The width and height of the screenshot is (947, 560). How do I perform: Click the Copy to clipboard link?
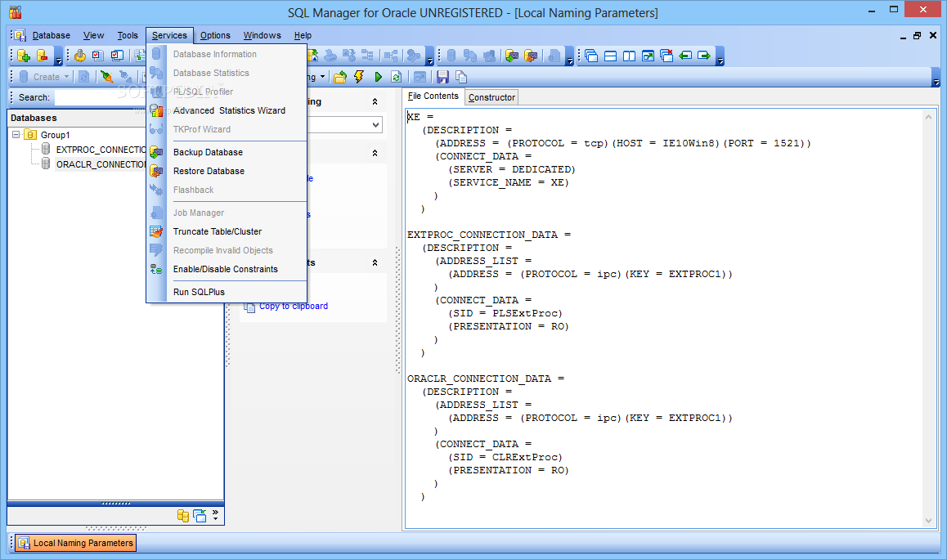click(x=294, y=306)
